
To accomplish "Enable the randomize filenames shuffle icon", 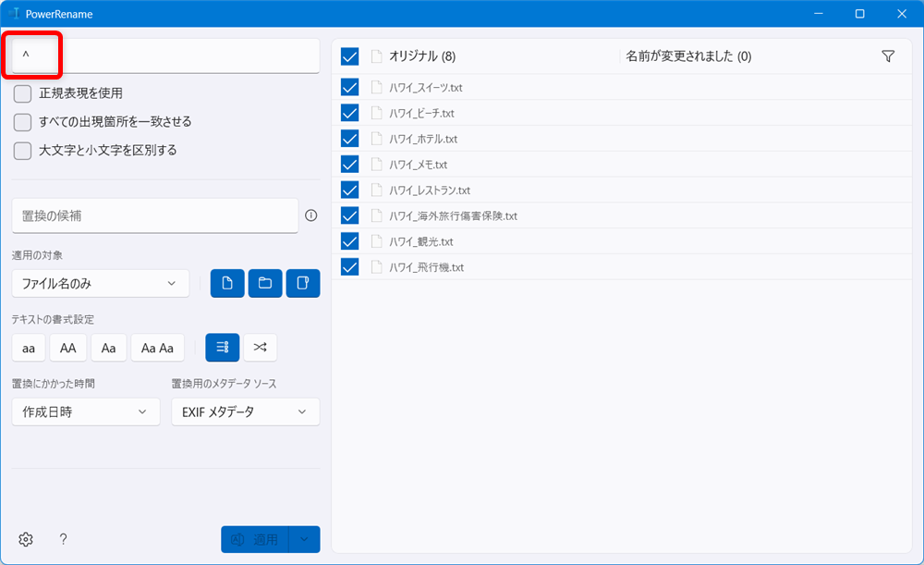I will pyautogui.click(x=260, y=347).
